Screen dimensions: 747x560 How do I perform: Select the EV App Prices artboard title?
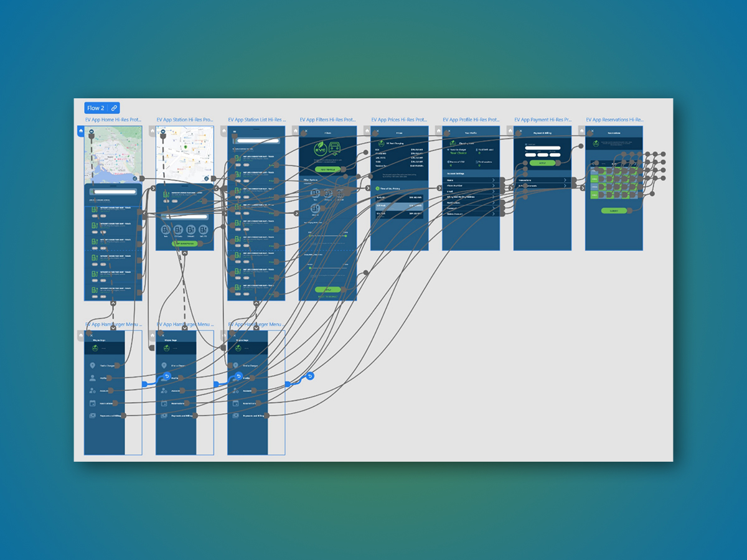399,119
